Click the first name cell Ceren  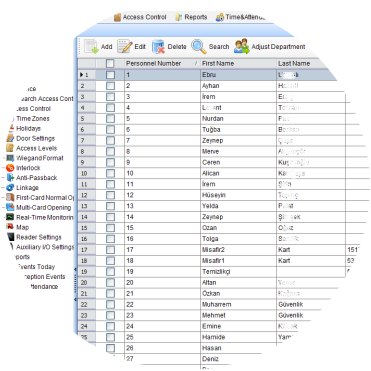click(x=238, y=162)
